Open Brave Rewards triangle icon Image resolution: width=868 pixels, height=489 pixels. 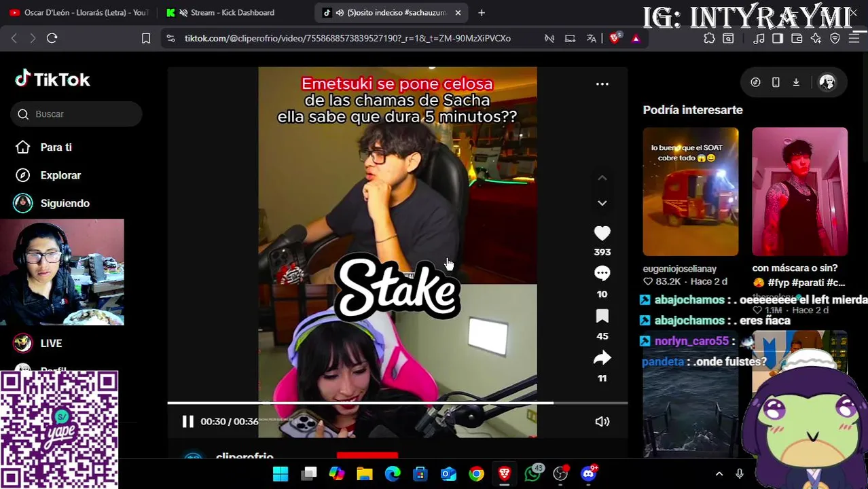click(636, 39)
